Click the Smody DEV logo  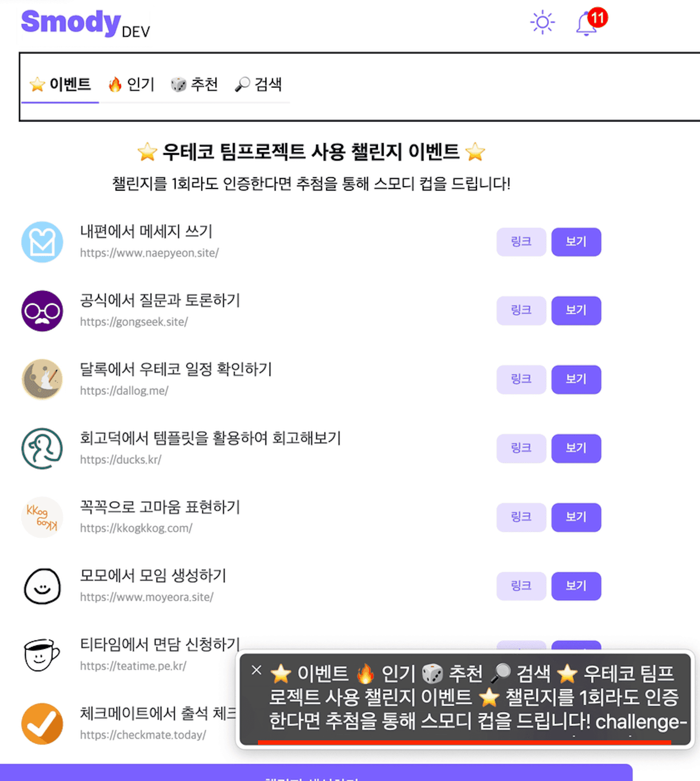pyautogui.click(x=85, y=23)
